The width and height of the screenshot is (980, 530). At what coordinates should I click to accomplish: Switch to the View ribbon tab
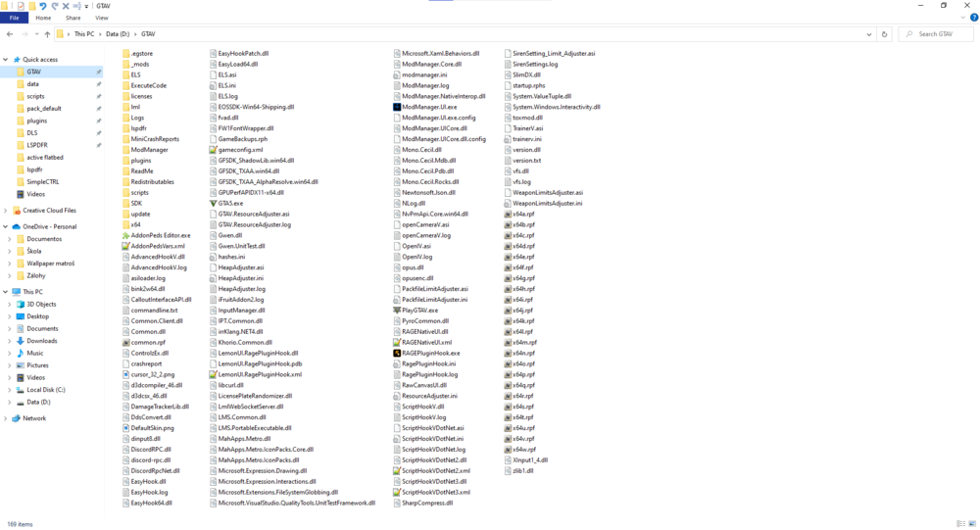(101, 18)
